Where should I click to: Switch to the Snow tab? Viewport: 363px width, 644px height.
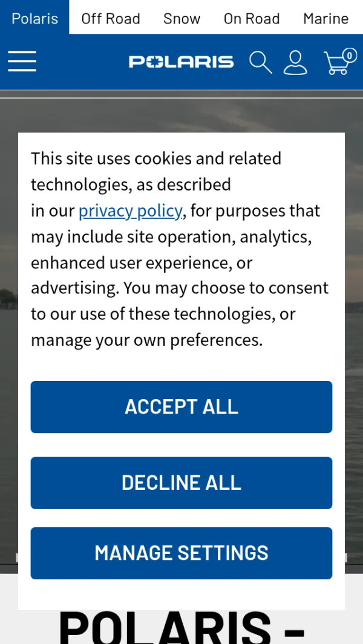click(x=181, y=18)
